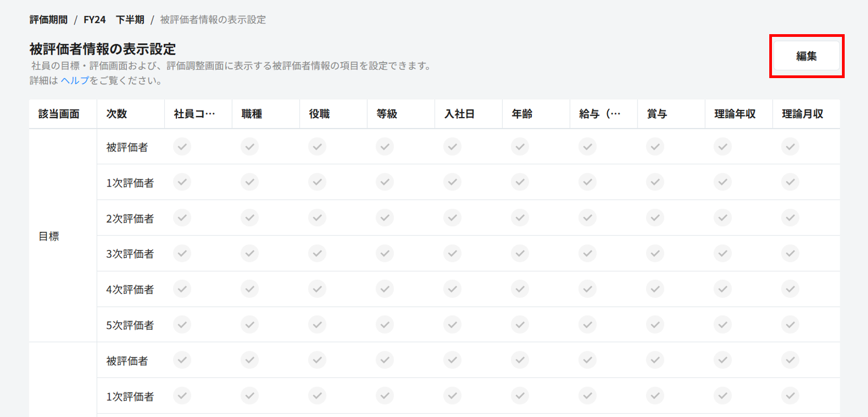Select the 目標 screen row group cell
The width and height of the screenshot is (868, 417).
click(49, 236)
